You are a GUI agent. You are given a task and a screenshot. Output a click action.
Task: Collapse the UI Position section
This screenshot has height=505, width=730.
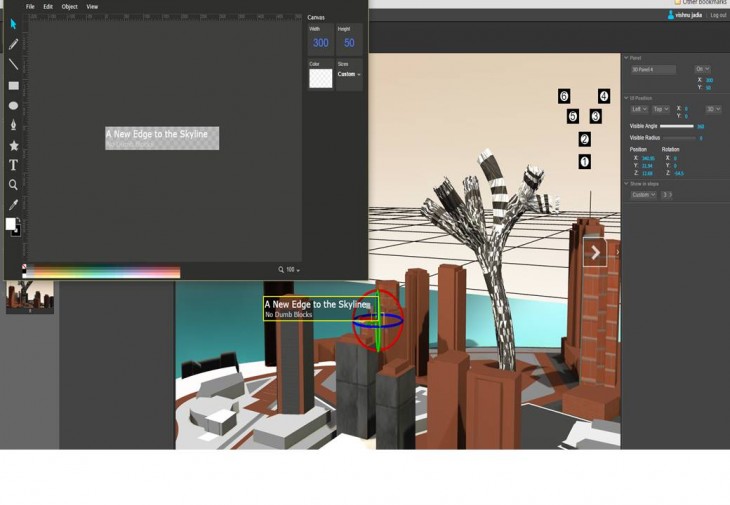pyautogui.click(x=626, y=98)
